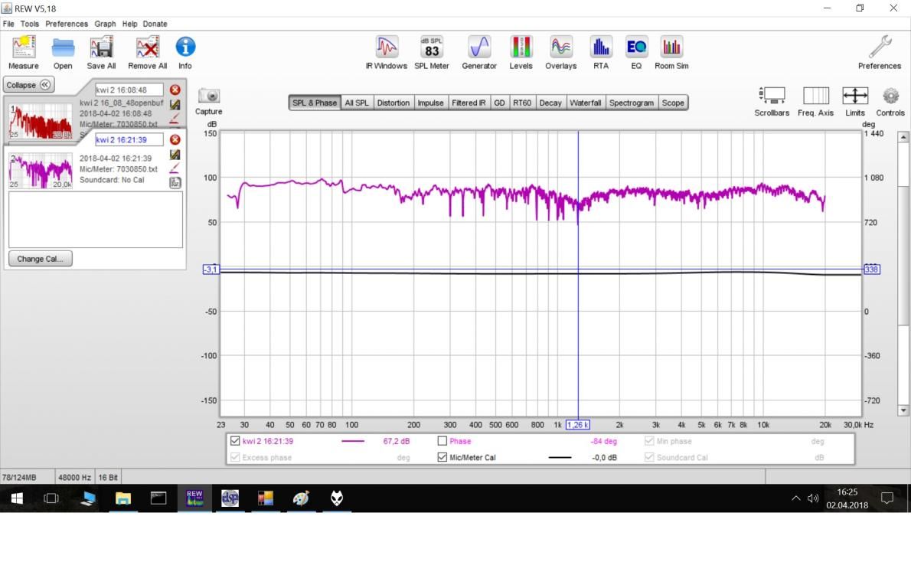Delete measurement kwi 2 16:21:39
The image size is (911, 588).
coord(175,139)
